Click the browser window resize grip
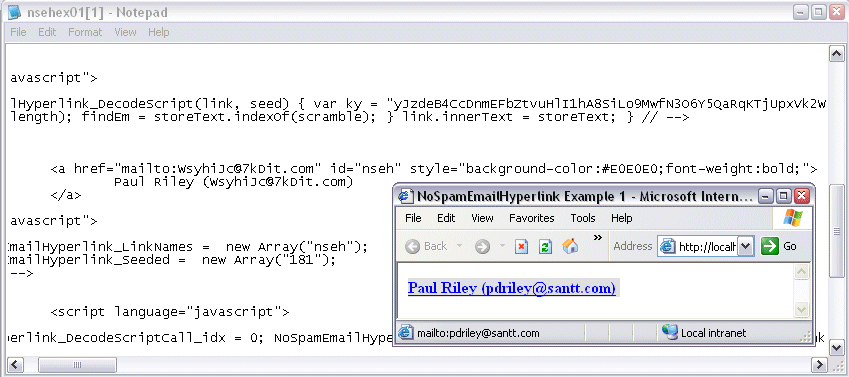Viewport: 849px width, 377px height. tap(806, 337)
